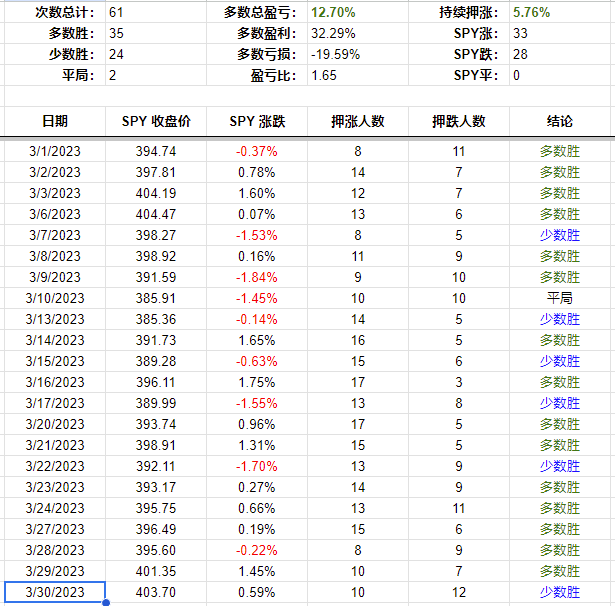Select the date cell 3/28/2023
Viewport: 615px width, 606px height.
click(55, 550)
